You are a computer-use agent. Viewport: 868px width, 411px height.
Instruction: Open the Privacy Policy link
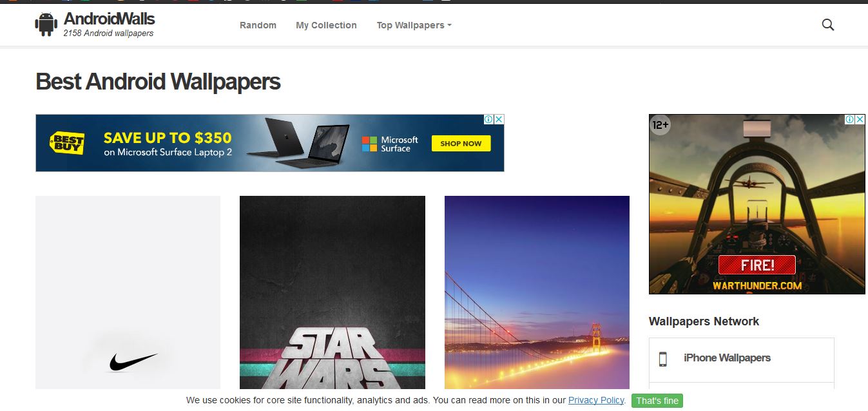(596, 400)
